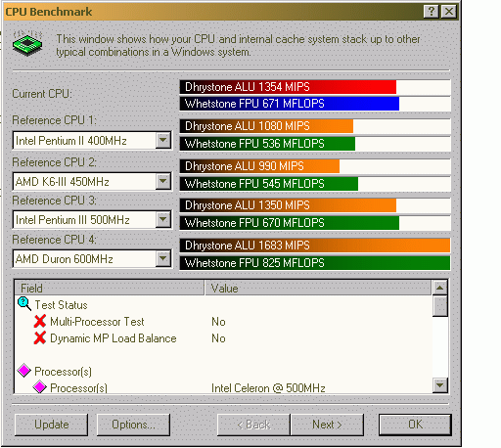Viewport: 501px width, 448px height.
Task: Open the Options... button
Action: point(133,425)
